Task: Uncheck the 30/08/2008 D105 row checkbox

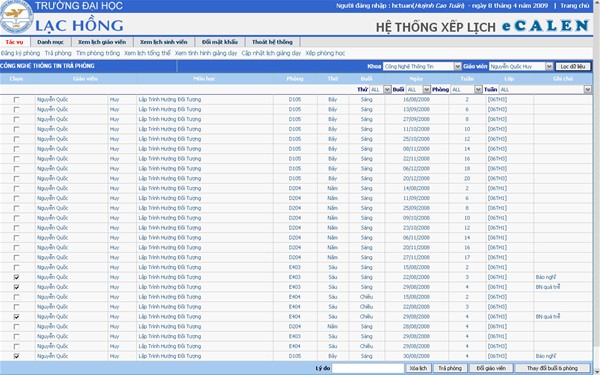Action: coord(16,356)
